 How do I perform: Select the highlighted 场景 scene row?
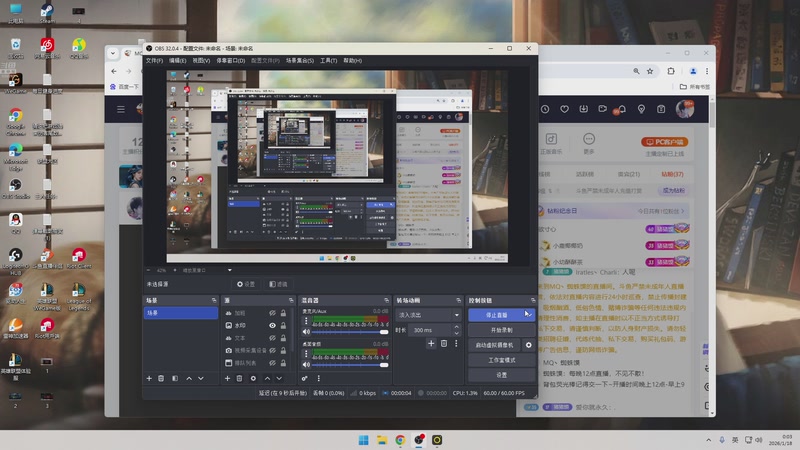[x=181, y=313]
